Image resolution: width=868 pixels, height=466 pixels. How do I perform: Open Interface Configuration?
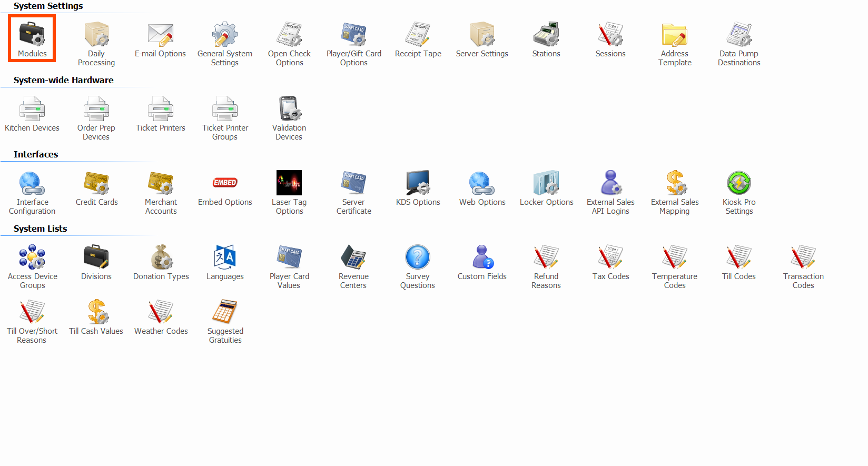(x=32, y=183)
